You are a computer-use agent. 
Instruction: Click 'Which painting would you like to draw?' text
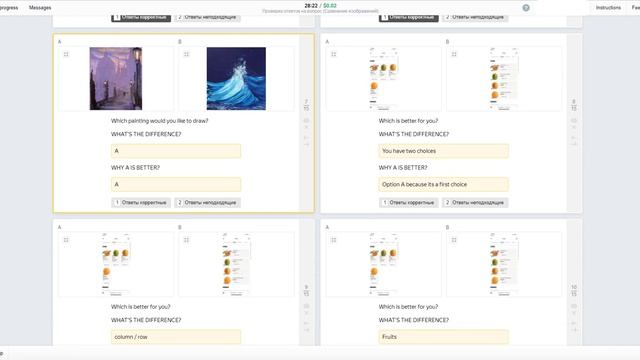160,121
